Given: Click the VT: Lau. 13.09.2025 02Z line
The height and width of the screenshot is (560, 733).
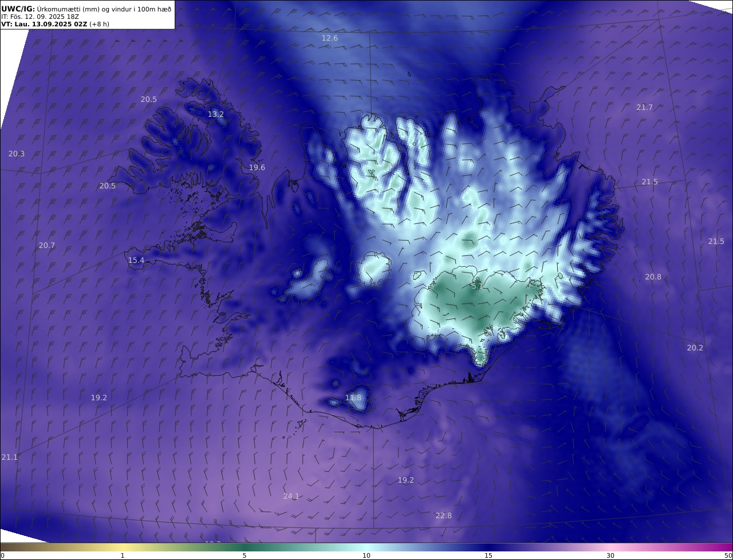Looking at the screenshot, I should [x=44, y=24].
